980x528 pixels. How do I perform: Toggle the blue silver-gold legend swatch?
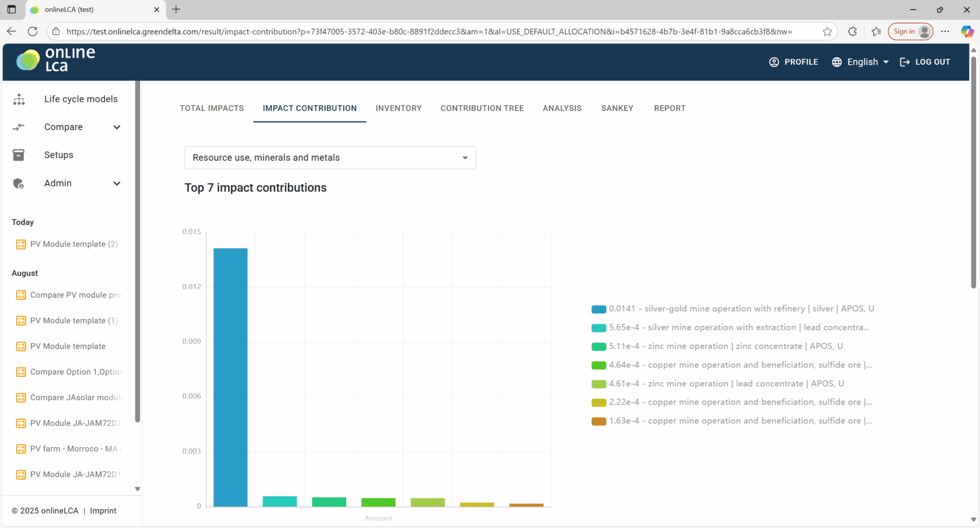598,309
